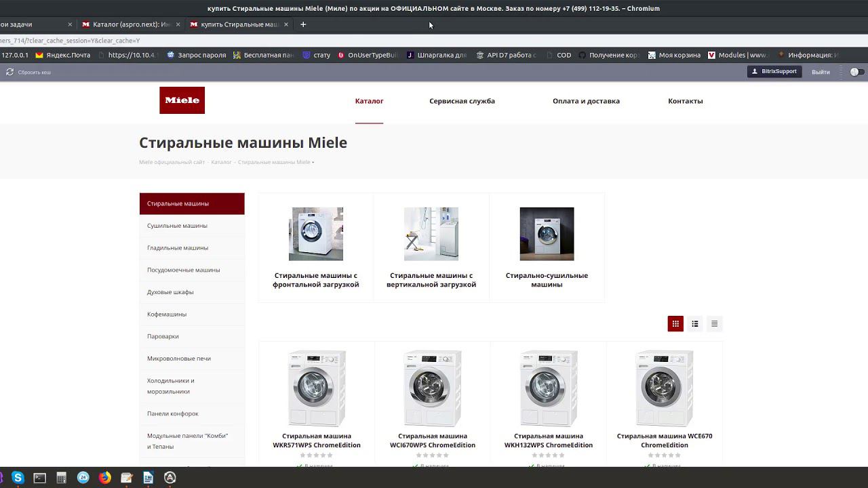Open the WKH132WPS ChromeEdition product image

point(549,388)
